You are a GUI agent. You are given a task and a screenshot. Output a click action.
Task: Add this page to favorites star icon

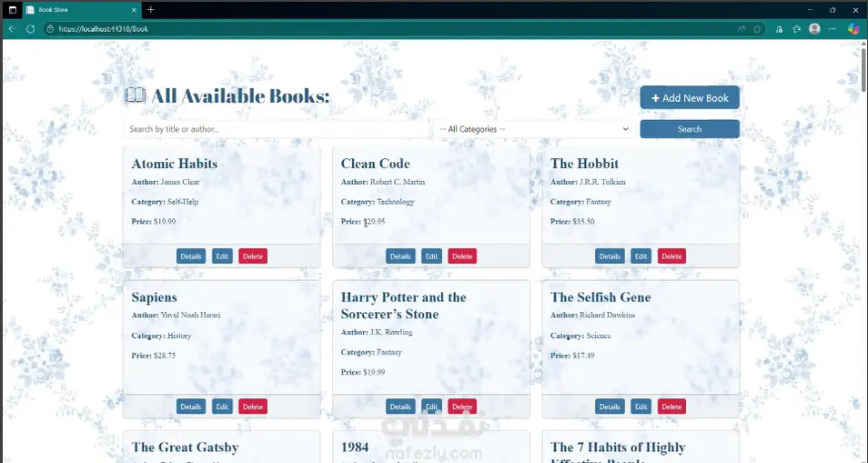[x=757, y=29]
